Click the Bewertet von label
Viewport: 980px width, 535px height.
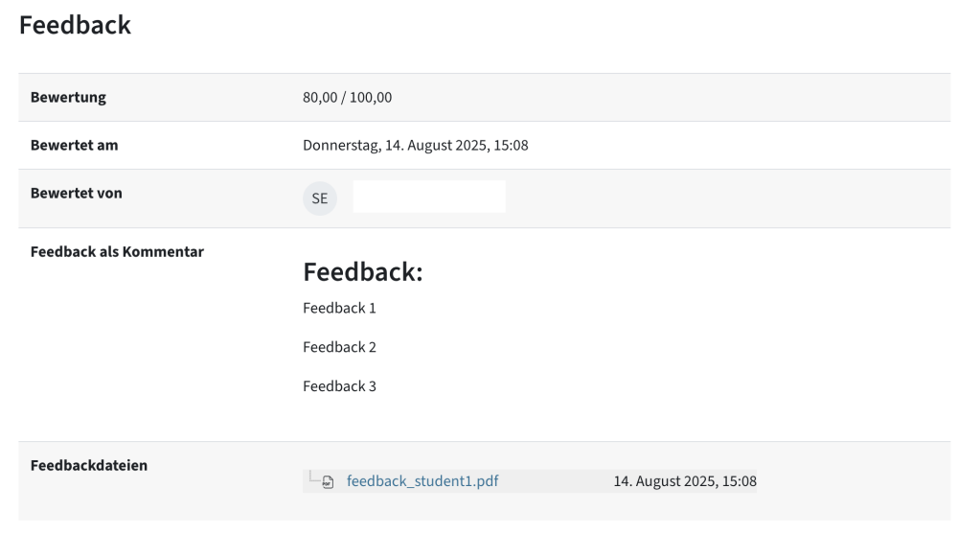pyautogui.click(x=77, y=194)
